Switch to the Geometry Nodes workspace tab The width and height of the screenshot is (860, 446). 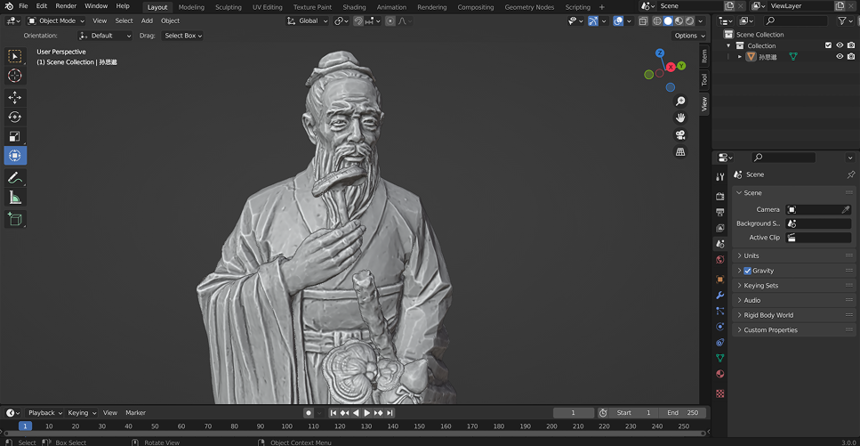[529, 7]
